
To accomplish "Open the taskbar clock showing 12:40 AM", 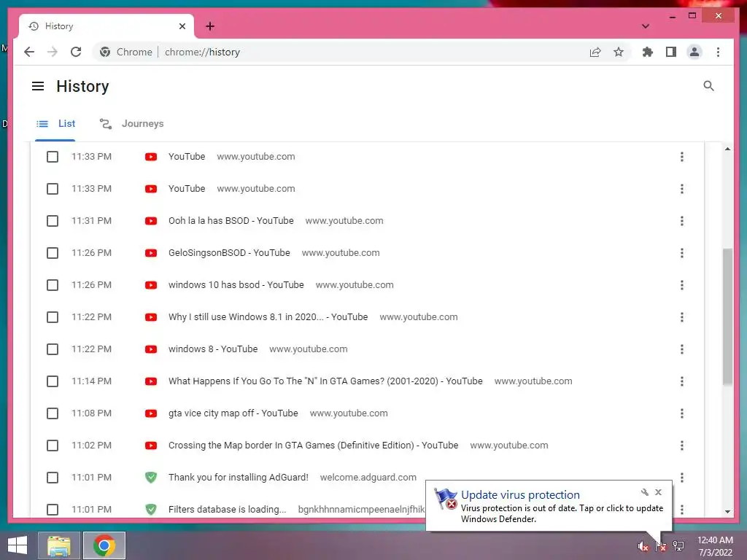I will [715, 546].
